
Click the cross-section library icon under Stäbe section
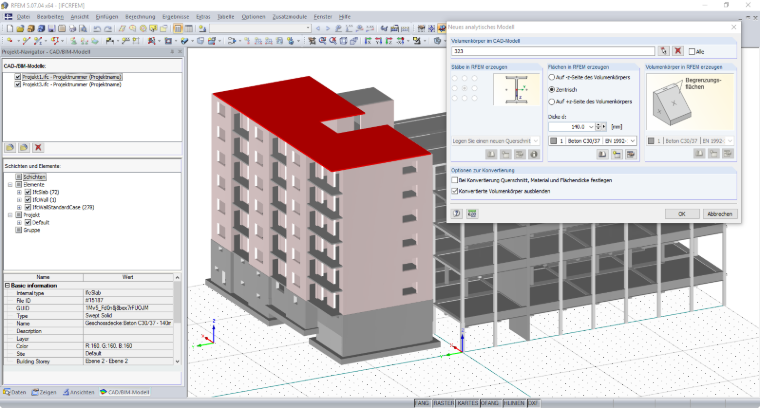coord(491,154)
